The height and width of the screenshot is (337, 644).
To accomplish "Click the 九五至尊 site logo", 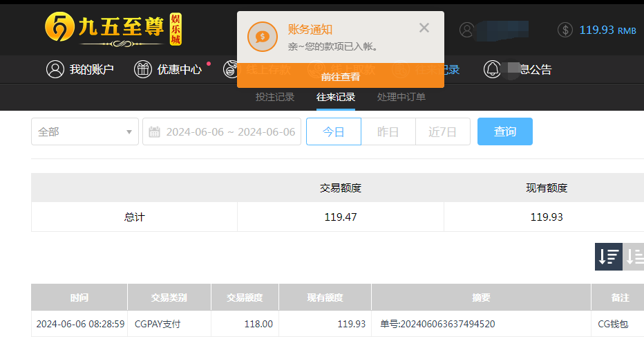I will click(114, 29).
